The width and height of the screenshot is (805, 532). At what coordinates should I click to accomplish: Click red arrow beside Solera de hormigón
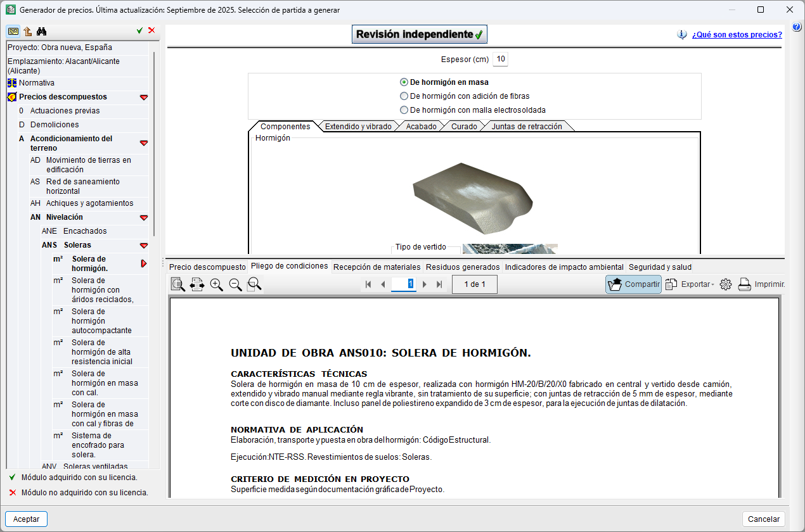tap(144, 263)
